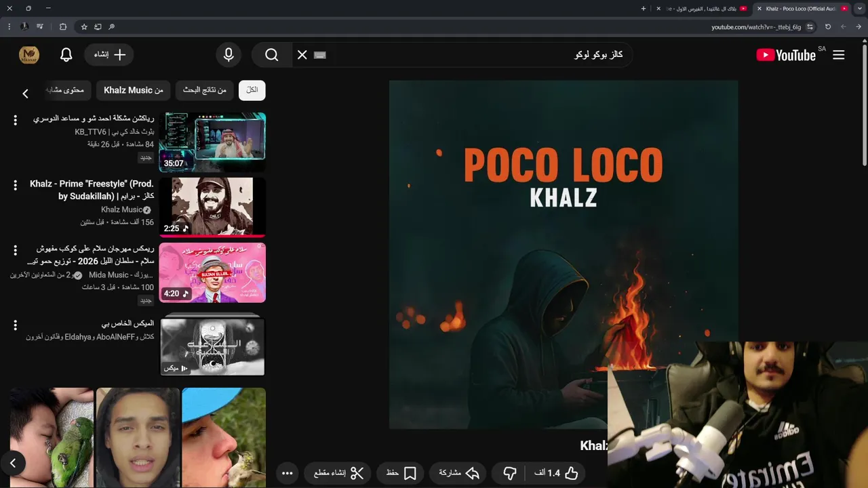
Task: Close the Khalz - Poco Loco tab
Action: (759, 9)
